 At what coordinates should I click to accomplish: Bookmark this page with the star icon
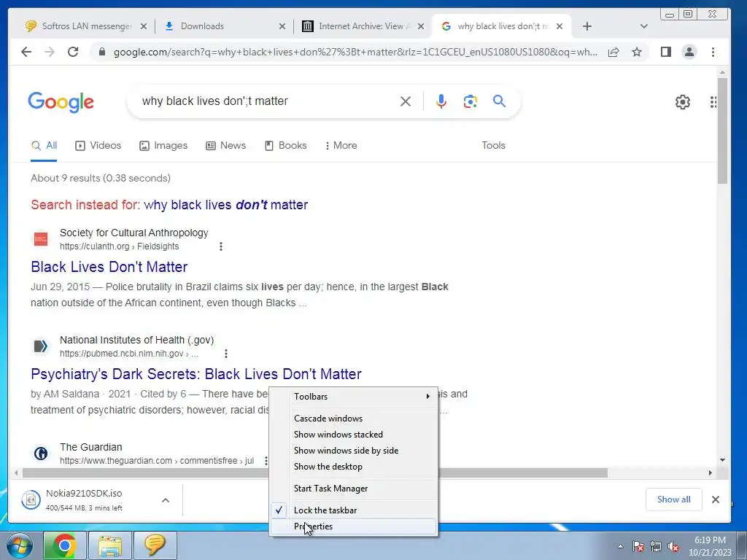click(x=636, y=52)
